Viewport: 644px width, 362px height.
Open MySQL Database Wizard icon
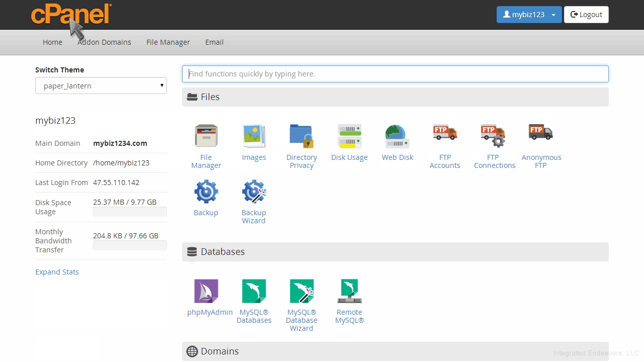301,291
